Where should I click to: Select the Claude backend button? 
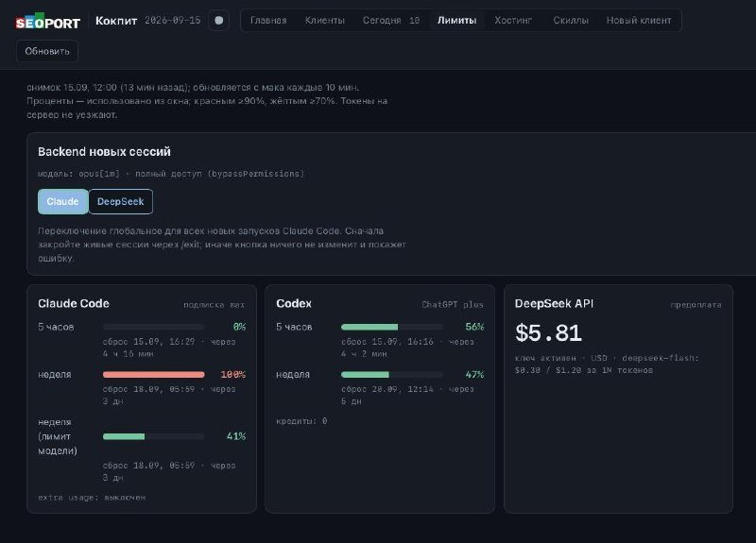(x=62, y=201)
